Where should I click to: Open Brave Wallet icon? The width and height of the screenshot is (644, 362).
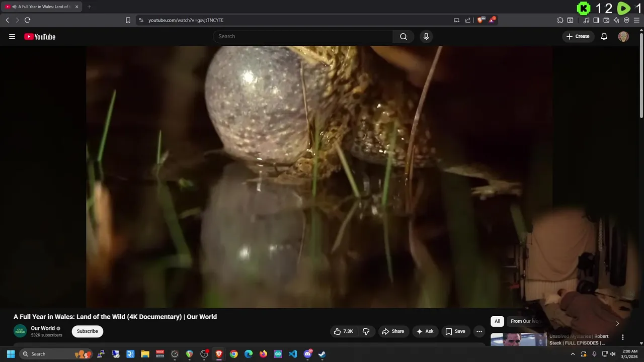pos(606,20)
